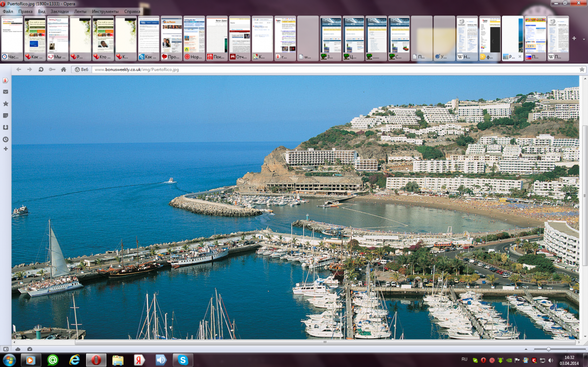Reload the PuertoRico.jpg page
Image resolution: width=588 pixels, height=367 pixels.
pos(41,69)
